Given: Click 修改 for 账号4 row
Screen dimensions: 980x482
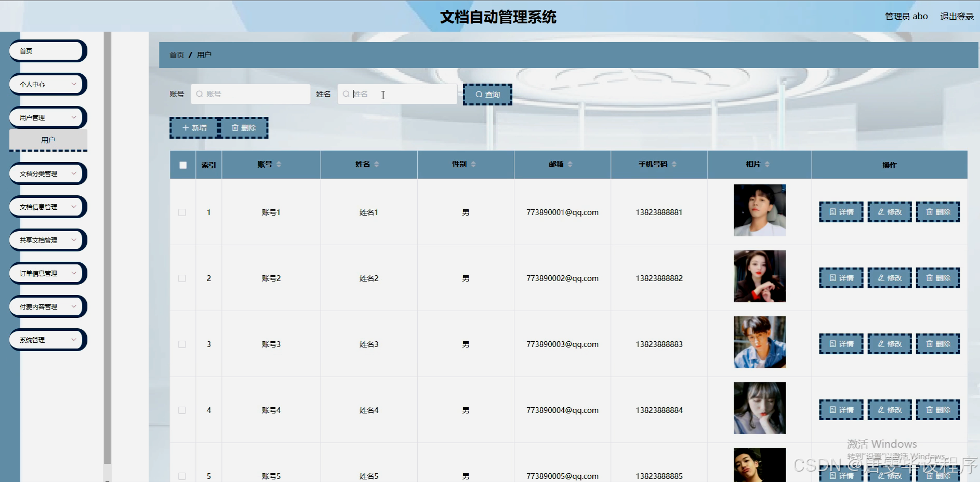Looking at the screenshot, I should (890, 410).
